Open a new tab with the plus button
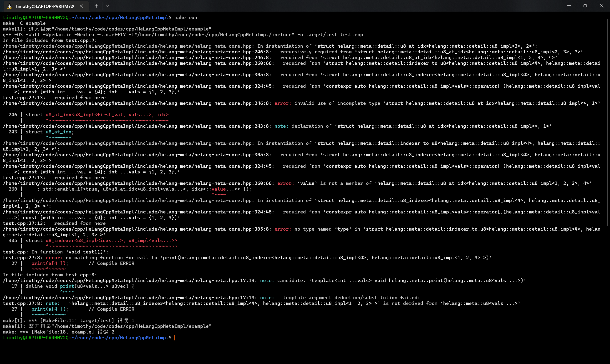 coord(97,6)
